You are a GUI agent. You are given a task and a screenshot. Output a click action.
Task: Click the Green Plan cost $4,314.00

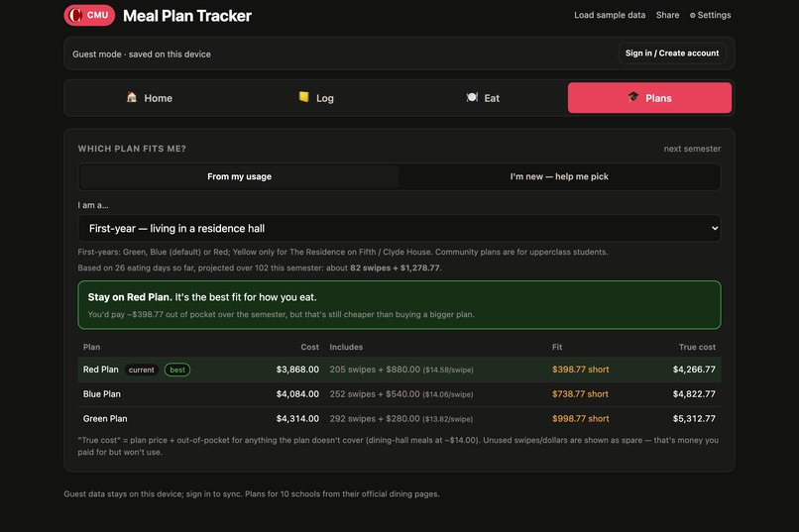point(297,418)
